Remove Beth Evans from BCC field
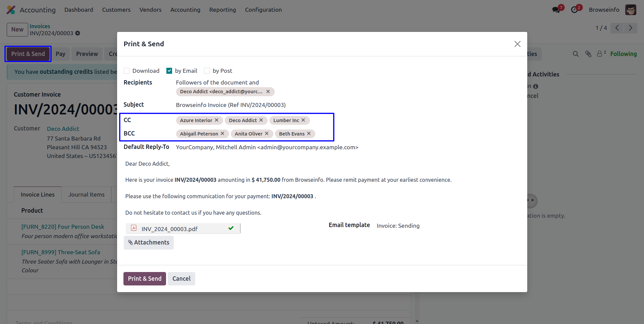This screenshot has width=644, height=324. 309,133
